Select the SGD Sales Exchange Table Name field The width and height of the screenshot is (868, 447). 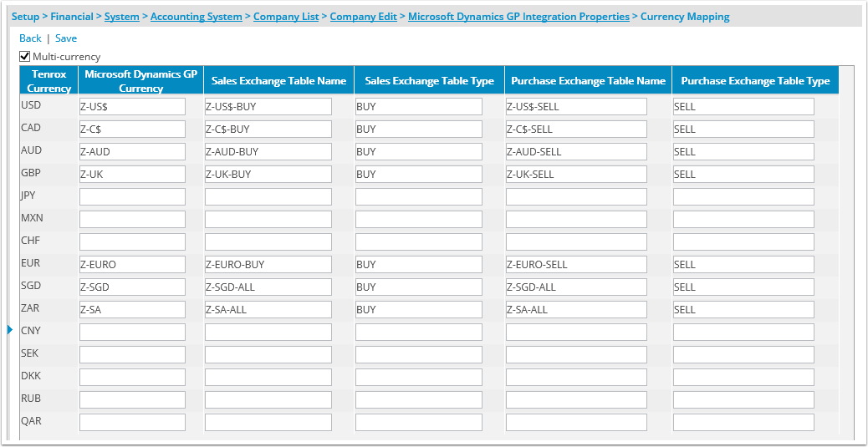[268, 287]
